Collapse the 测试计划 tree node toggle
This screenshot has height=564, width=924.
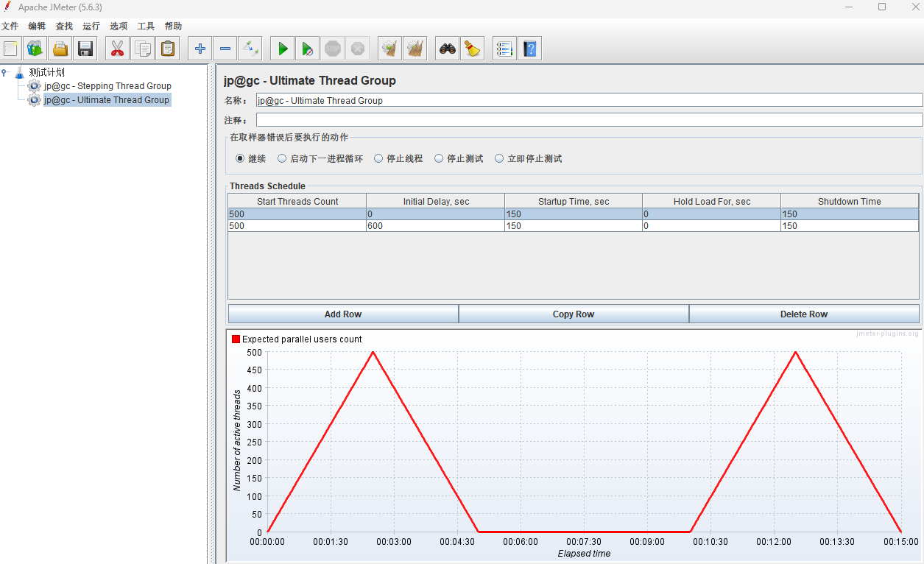pos(4,72)
